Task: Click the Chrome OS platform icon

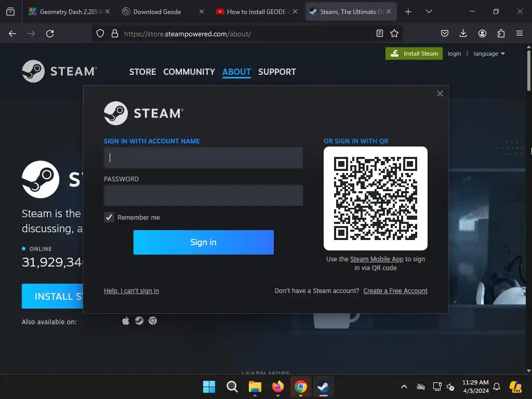Action: (153, 321)
